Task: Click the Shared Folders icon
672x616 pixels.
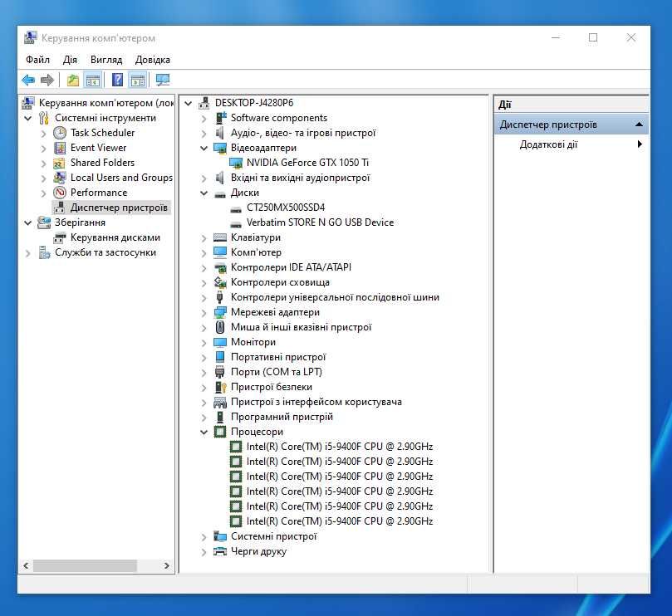Action: (x=59, y=163)
